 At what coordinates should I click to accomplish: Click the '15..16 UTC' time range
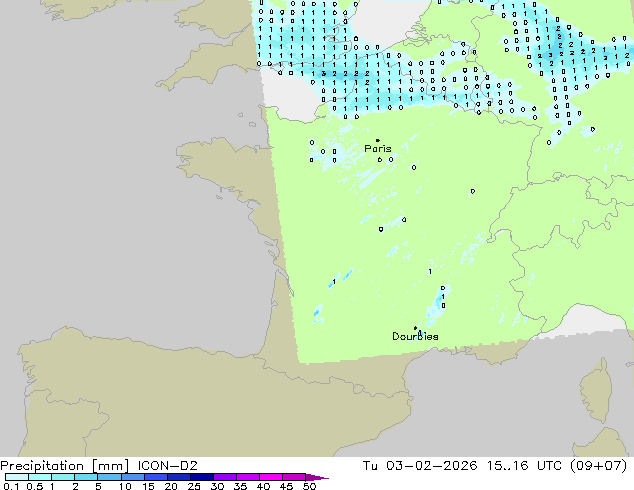[524, 466]
